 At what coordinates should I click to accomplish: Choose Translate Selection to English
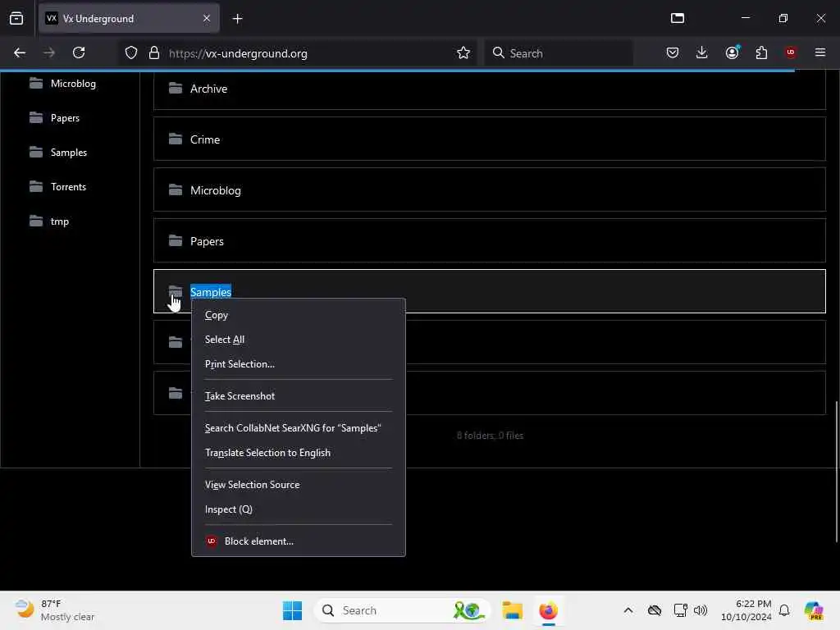pos(299,453)
